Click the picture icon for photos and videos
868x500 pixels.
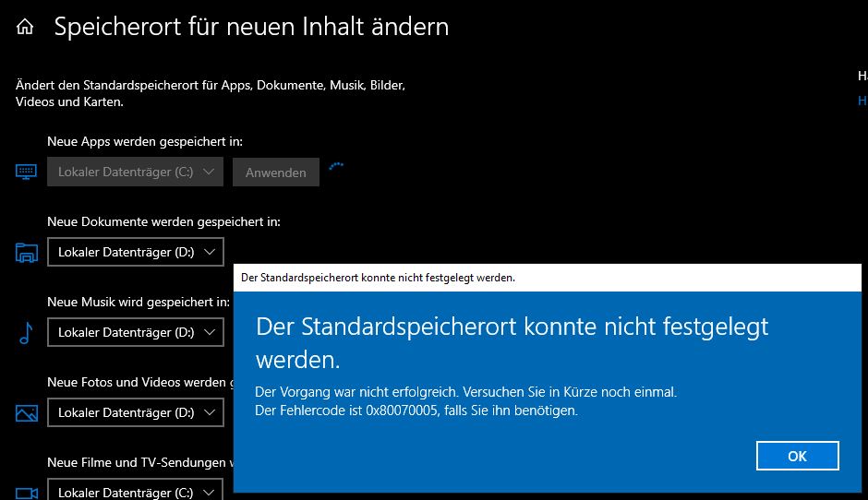tap(26, 412)
